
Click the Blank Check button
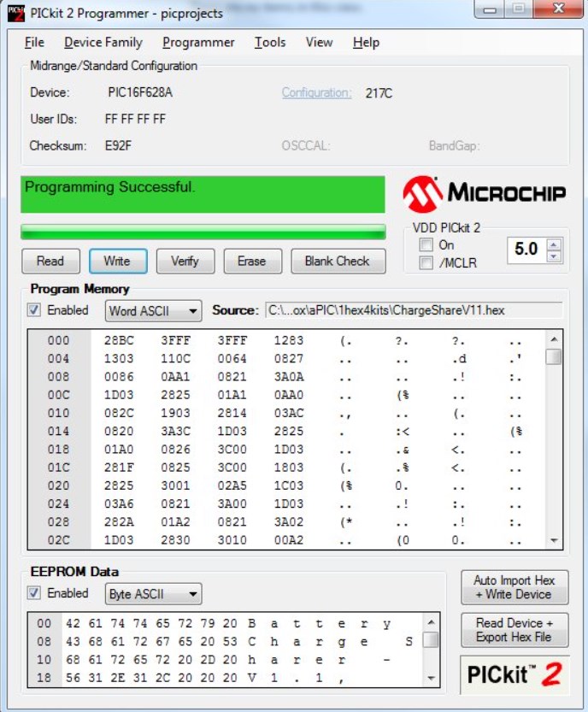click(338, 261)
